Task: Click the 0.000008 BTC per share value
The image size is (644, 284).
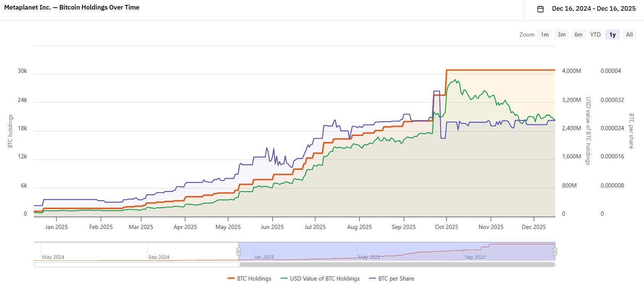Action: click(x=612, y=186)
